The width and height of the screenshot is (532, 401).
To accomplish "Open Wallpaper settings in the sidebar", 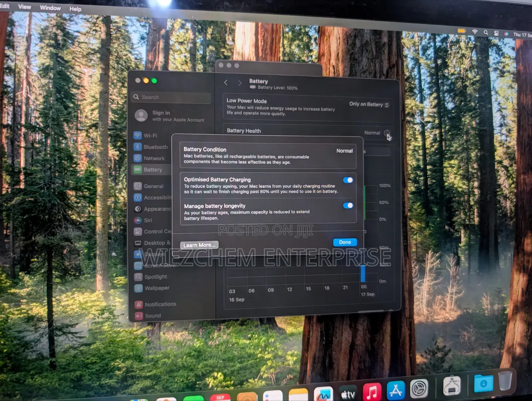I will pyautogui.click(x=152, y=288).
